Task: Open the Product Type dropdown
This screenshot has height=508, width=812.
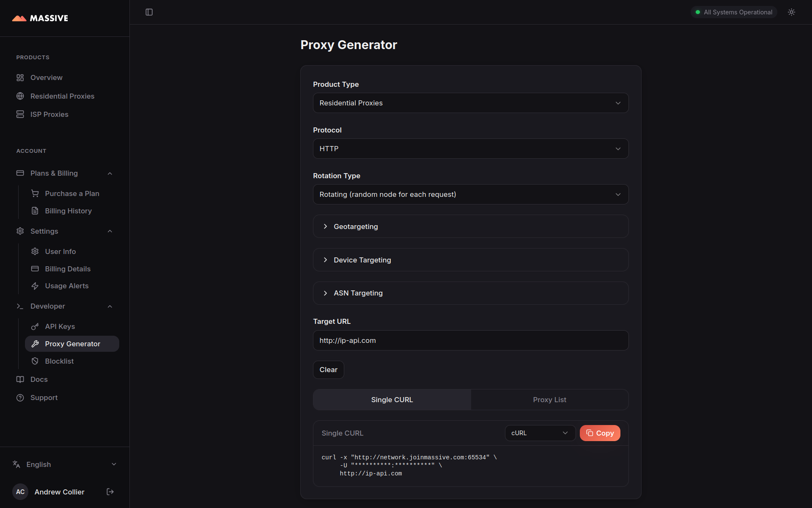Action: pyautogui.click(x=470, y=103)
